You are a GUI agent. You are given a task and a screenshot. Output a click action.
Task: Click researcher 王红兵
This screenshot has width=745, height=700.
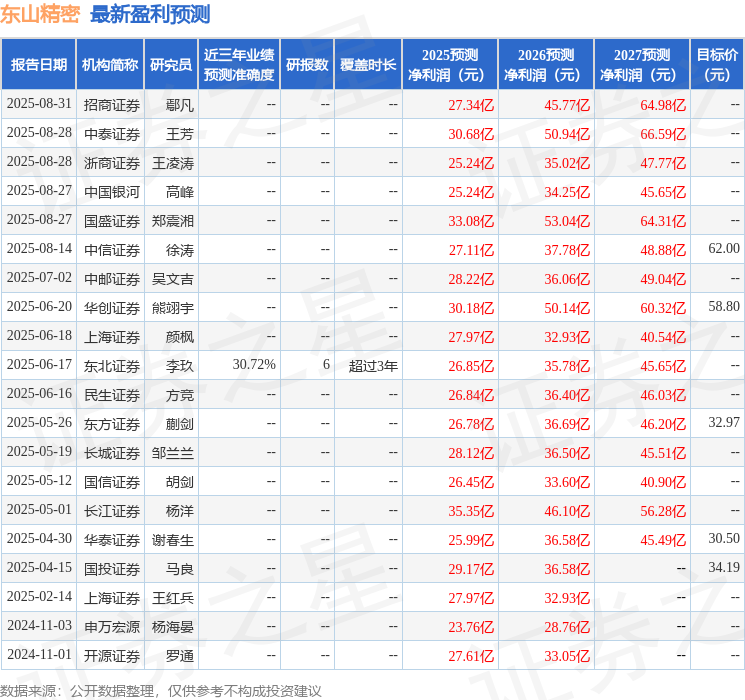pyautogui.click(x=173, y=598)
